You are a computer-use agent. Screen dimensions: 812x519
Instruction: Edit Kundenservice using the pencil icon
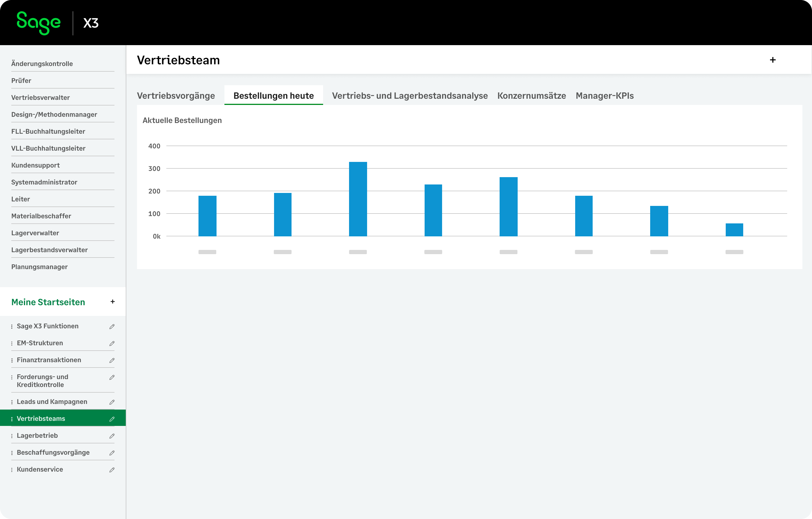tap(112, 469)
